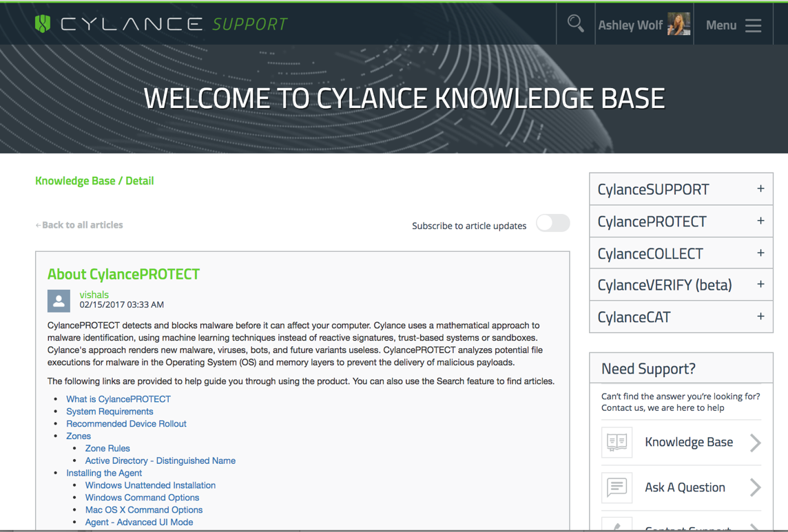Open the search magnifier icon
Image resolution: width=788 pixels, height=532 pixels.
tap(575, 23)
